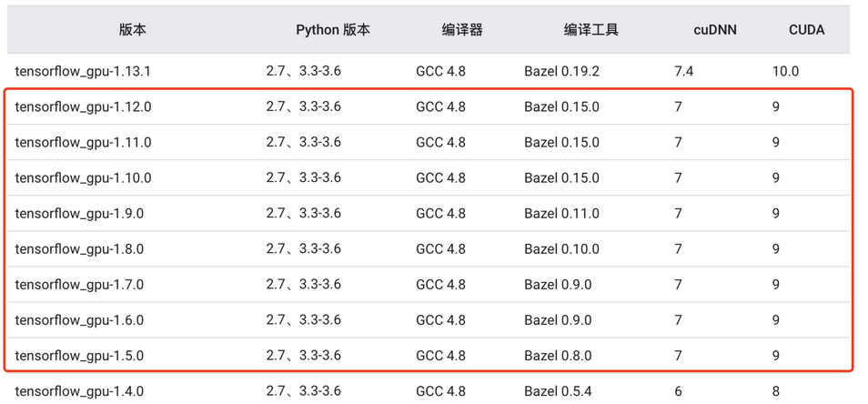Image resolution: width=868 pixels, height=404 pixels.
Task: Click Python versions in the 1.11.0 row
Action: (x=303, y=142)
